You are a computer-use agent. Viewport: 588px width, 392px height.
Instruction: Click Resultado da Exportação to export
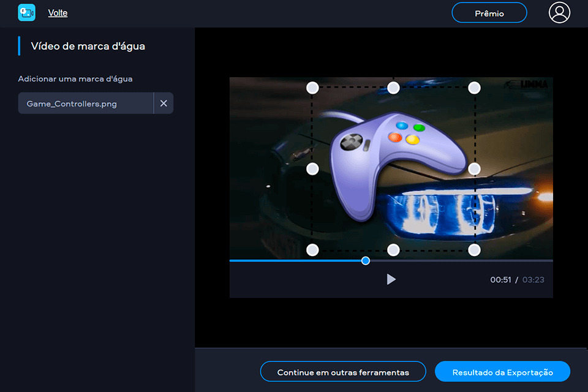[x=502, y=371]
